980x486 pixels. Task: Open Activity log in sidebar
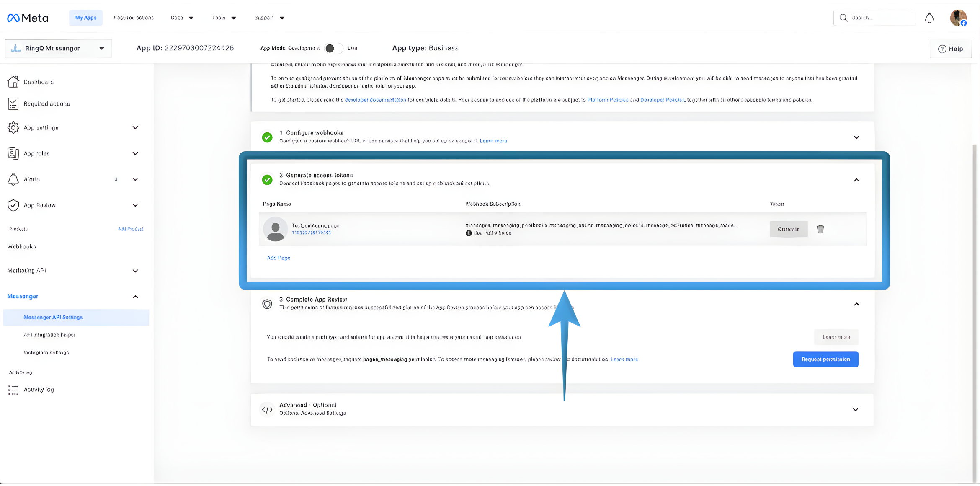pos(39,390)
